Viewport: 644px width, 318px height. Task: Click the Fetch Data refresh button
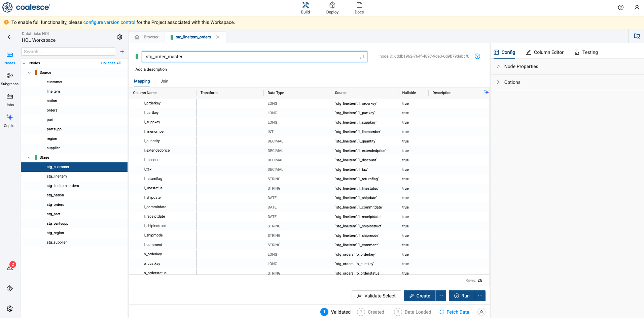(454, 312)
